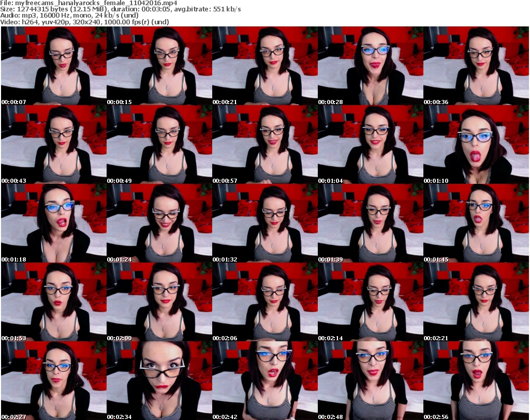The height and width of the screenshot is (420, 530).
Task: Select the thumbnail frame stamped 00:02:48
Action: pyautogui.click(x=371, y=381)
